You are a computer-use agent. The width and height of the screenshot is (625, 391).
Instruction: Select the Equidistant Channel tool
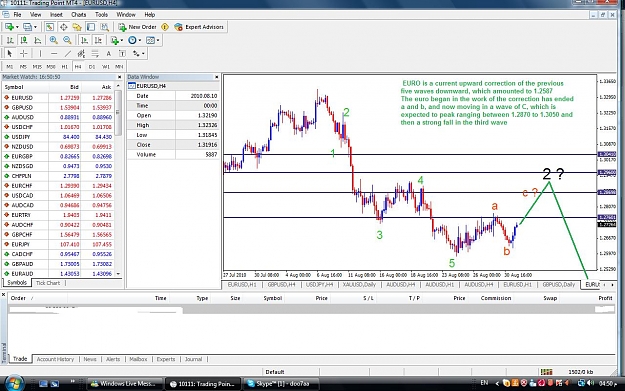[81, 53]
